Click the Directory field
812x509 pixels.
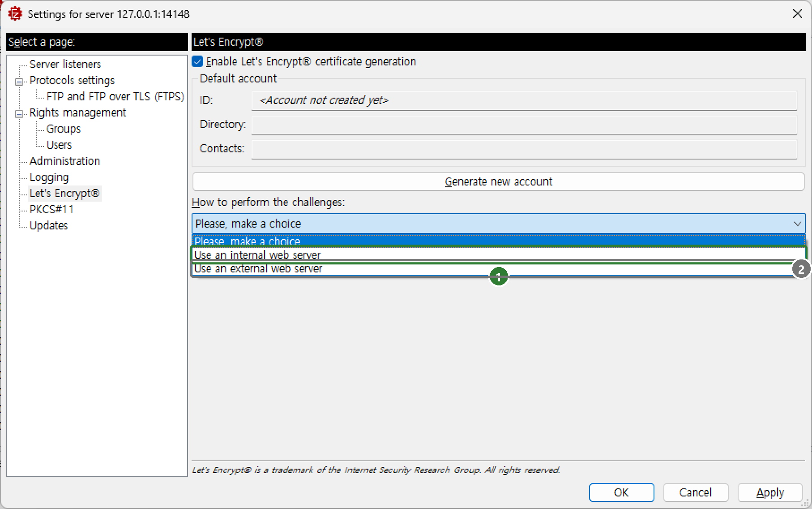point(524,125)
